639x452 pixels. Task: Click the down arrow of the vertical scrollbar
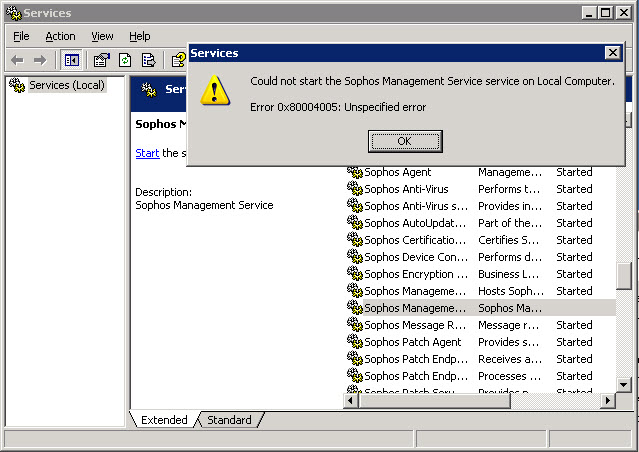point(624,384)
